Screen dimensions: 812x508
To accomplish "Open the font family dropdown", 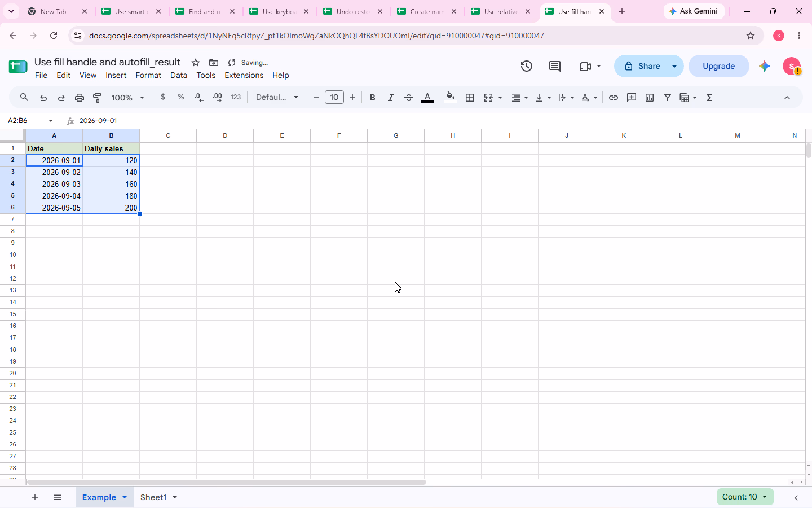I will (277, 97).
